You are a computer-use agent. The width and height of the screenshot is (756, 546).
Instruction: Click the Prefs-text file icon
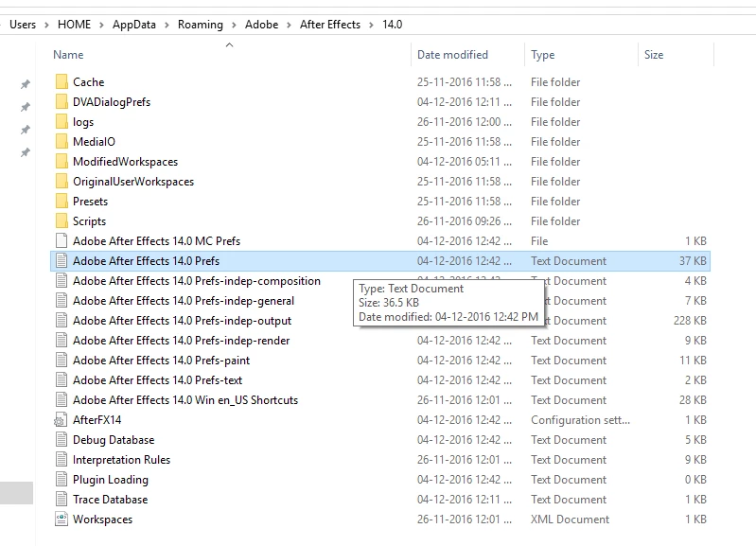[62, 380]
